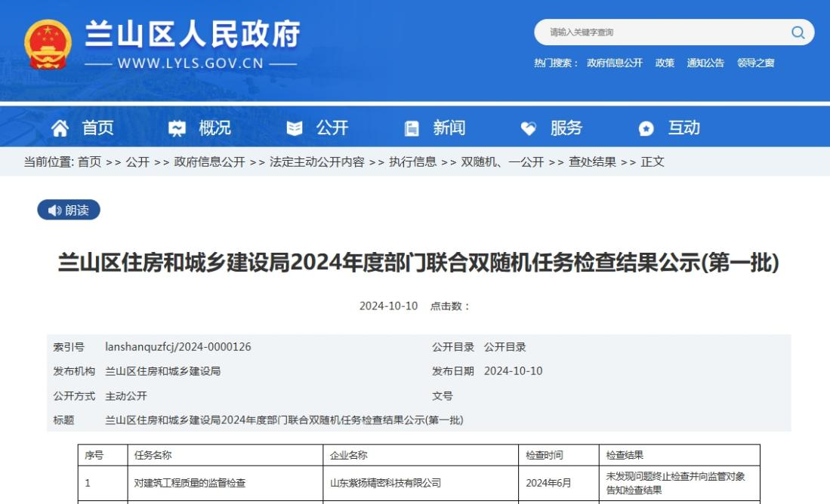Click hot search link 政策

point(665,63)
